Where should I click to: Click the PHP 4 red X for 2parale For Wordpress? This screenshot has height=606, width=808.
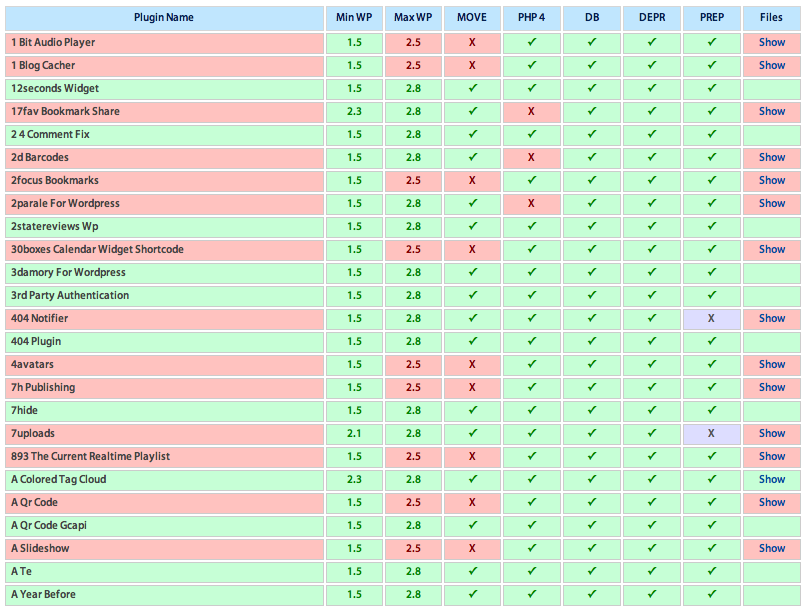[x=531, y=203]
